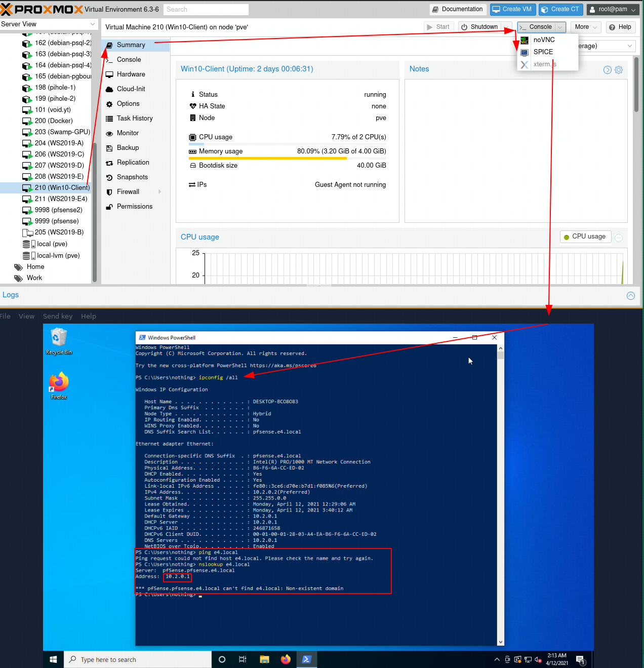Viewport: 644px width, 668px height.
Task: Open the Send key menu
Action: 58,317
